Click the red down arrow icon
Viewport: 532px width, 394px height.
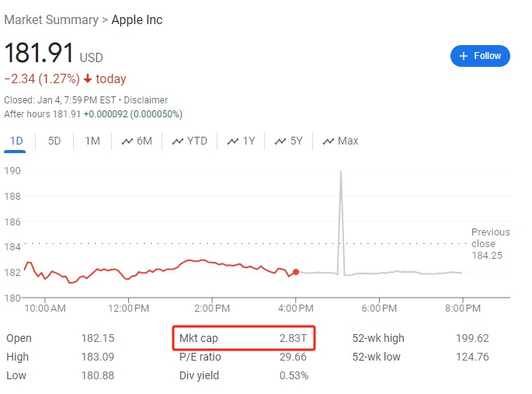click(x=88, y=79)
